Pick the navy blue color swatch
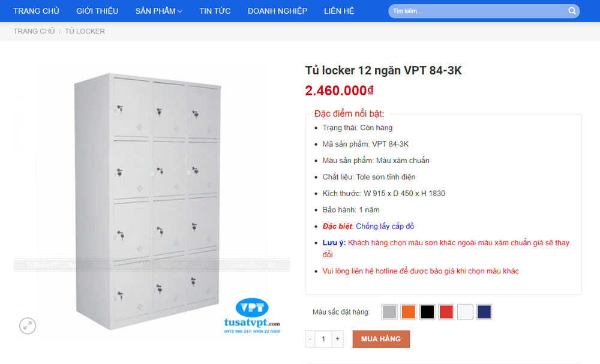The image size is (600, 364). click(484, 312)
